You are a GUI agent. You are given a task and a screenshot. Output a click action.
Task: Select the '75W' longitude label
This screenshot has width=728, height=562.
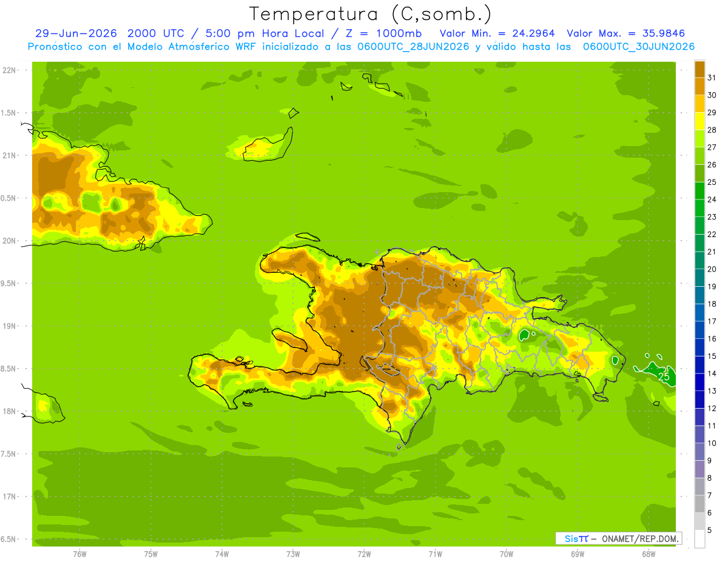pyautogui.click(x=151, y=554)
